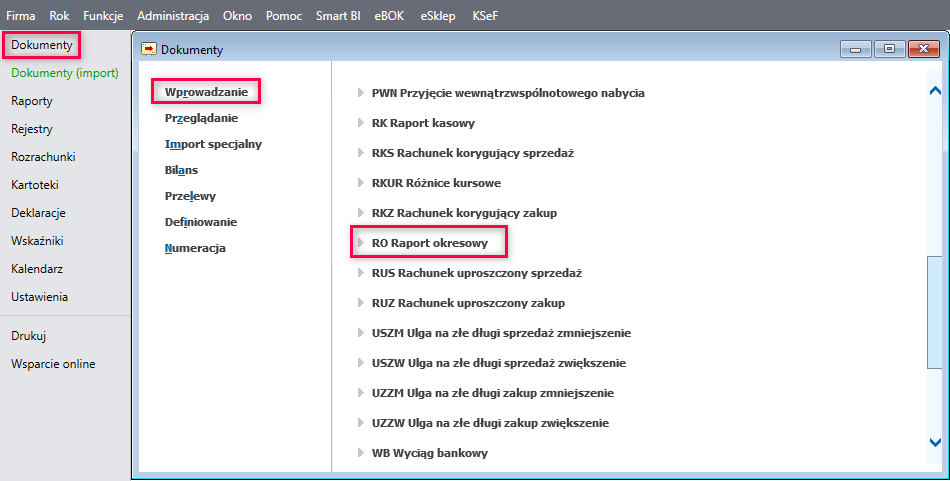Viewport: 950px width, 481px height.
Task: Select Wprowadzanie option
Action: tap(206, 92)
